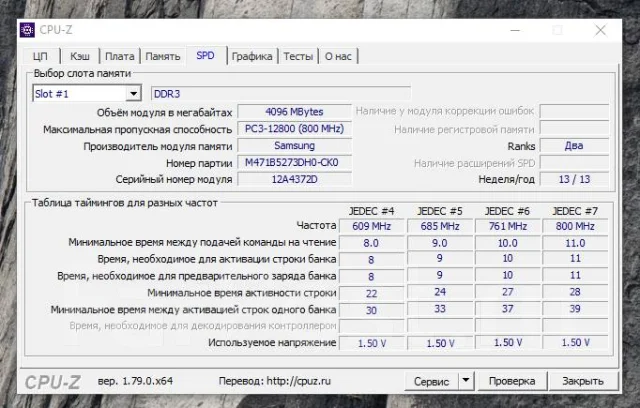Viewport: 640px width, 408px height.
Task: Click the 22 minimum row active cell
Action: tap(371, 294)
